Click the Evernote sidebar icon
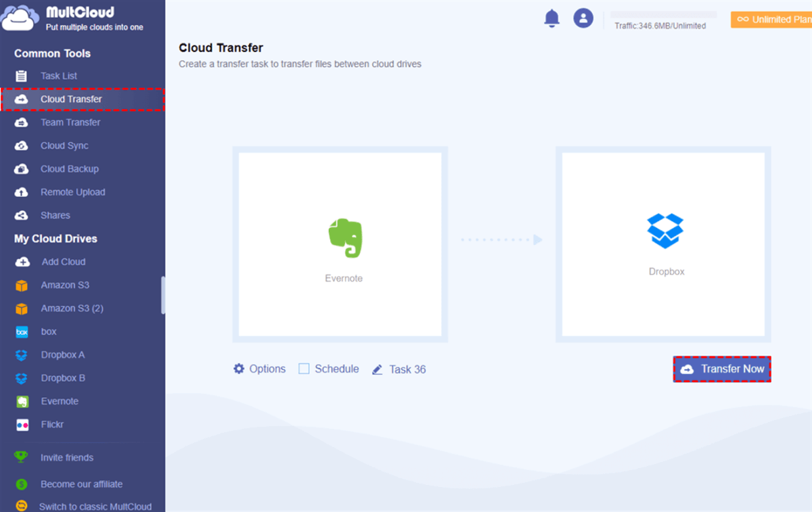Screen dimensions: 812x512 coord(22,402)
